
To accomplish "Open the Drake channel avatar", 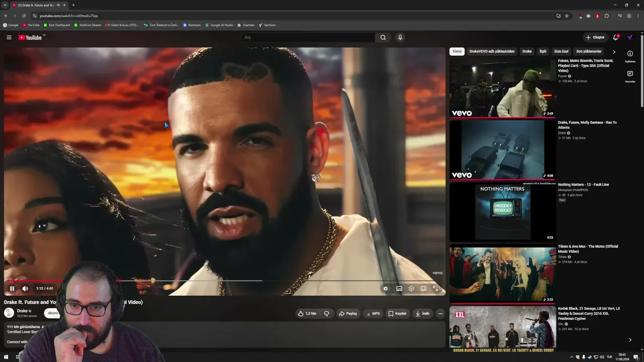I will pos(9,313).
